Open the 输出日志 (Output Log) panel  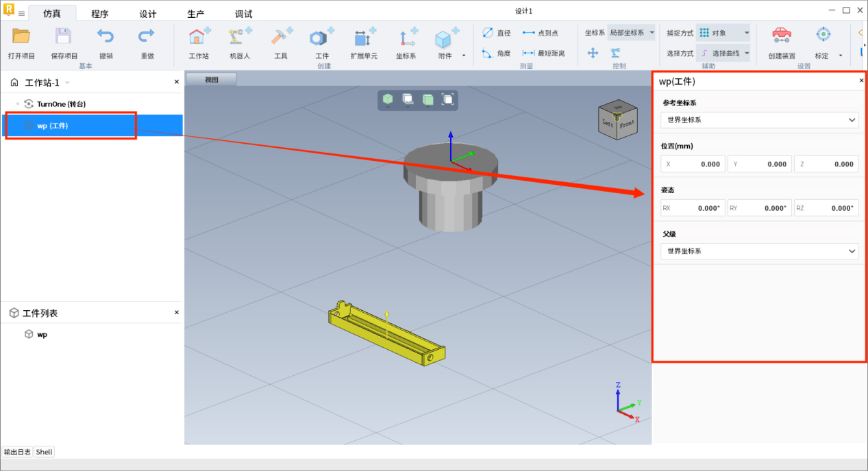click(x=17, y=452)
